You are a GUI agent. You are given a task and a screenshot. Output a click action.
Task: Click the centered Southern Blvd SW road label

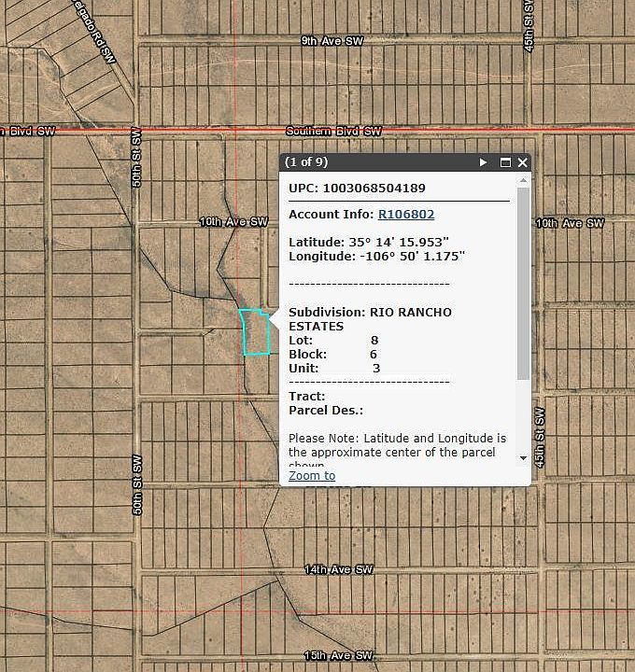pyautogui.click(x=333, y=132)
